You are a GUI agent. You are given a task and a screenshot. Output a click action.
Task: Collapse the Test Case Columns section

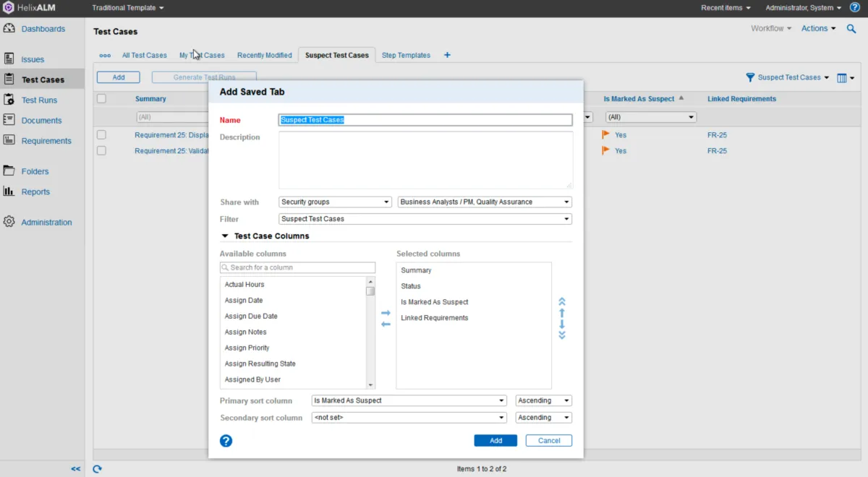point(226,236)
